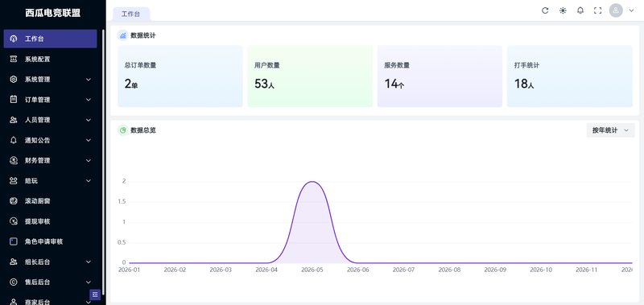
Task: Expand the 组长后台 submenu chevron
Action: click(89, 262)
